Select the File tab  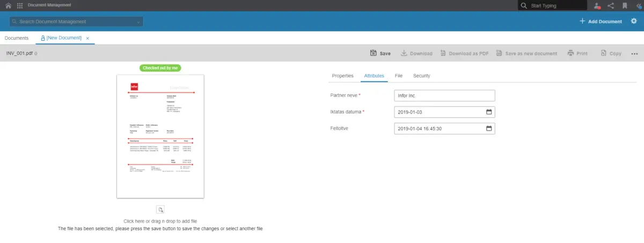[399, 76]
